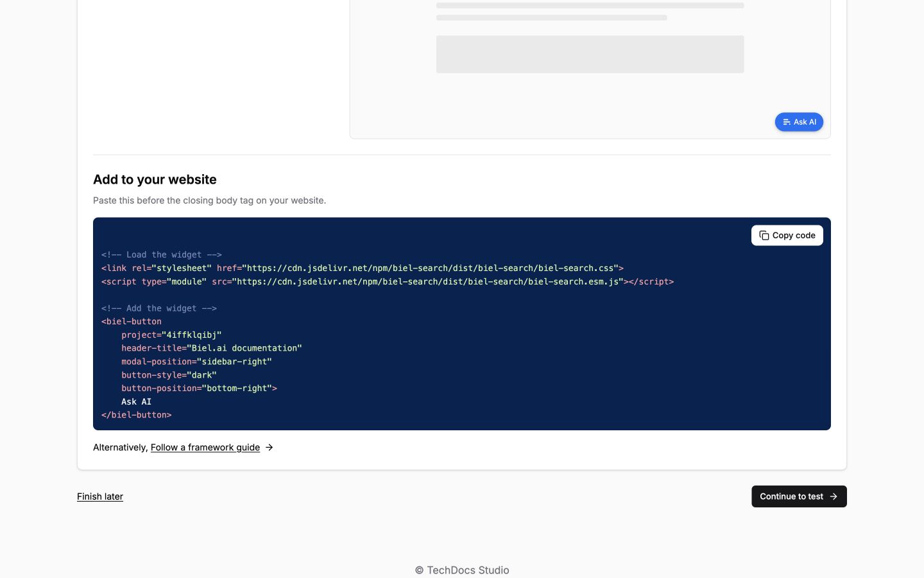The height and width of the screenshot is (578, 924).
Task: Click the stylesheet link tag line
Action: point(363,268)
